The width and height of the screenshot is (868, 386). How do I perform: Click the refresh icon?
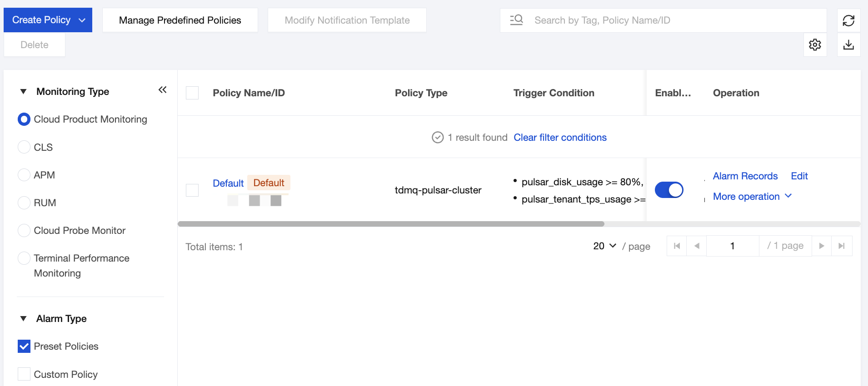[x=848, y=20]
